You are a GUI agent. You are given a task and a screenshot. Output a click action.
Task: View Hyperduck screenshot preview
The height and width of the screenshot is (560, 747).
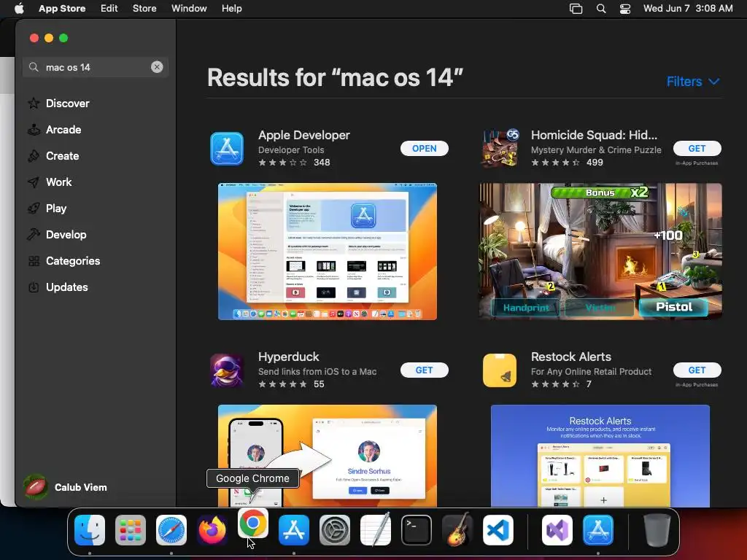point(328,456)
